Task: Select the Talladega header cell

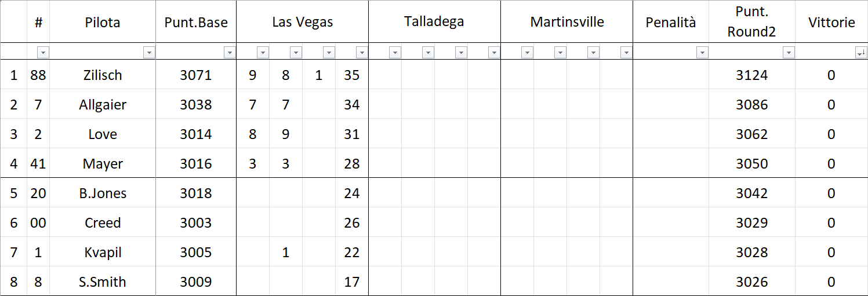Action: coord(434,22)
